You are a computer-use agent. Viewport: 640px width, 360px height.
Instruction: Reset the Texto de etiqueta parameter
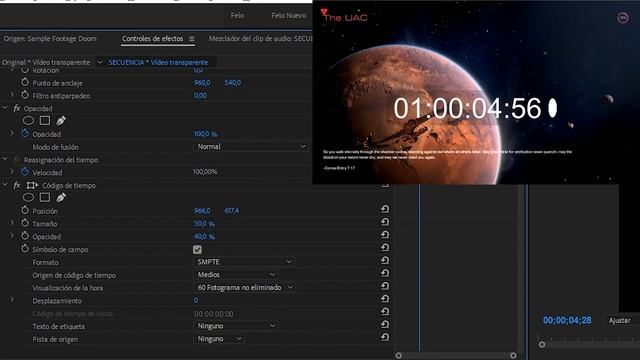point(385,324)
